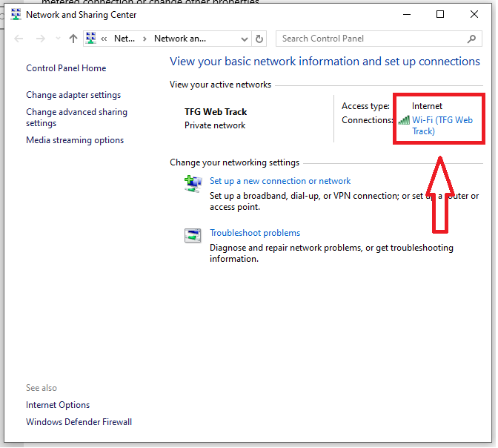The width and height of the screenshot is (498, 448).
Task: Click the search magnifier icon
Action: [x=471, y=39]
